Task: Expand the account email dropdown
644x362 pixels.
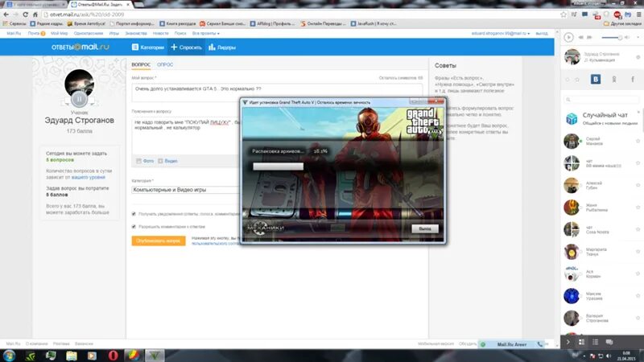Action: click(x=501, y=33)
